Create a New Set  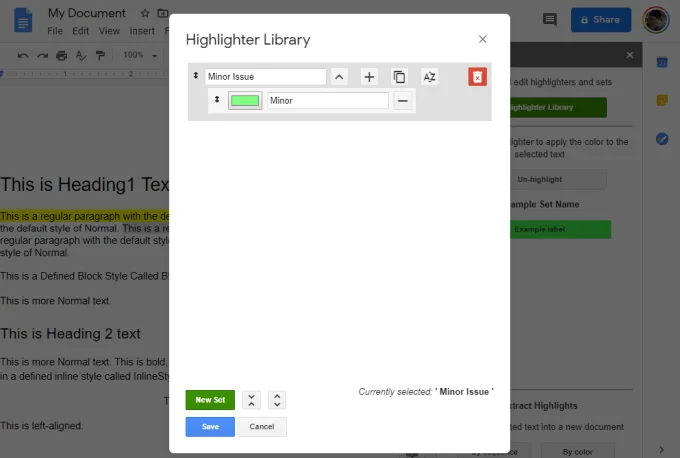(x=210, y=400)
